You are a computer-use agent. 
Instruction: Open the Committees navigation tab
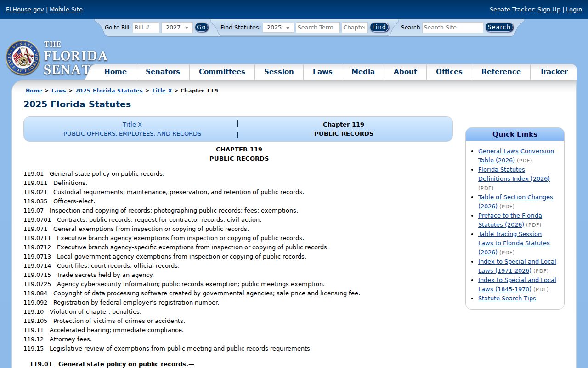click(x=222, y=72)
